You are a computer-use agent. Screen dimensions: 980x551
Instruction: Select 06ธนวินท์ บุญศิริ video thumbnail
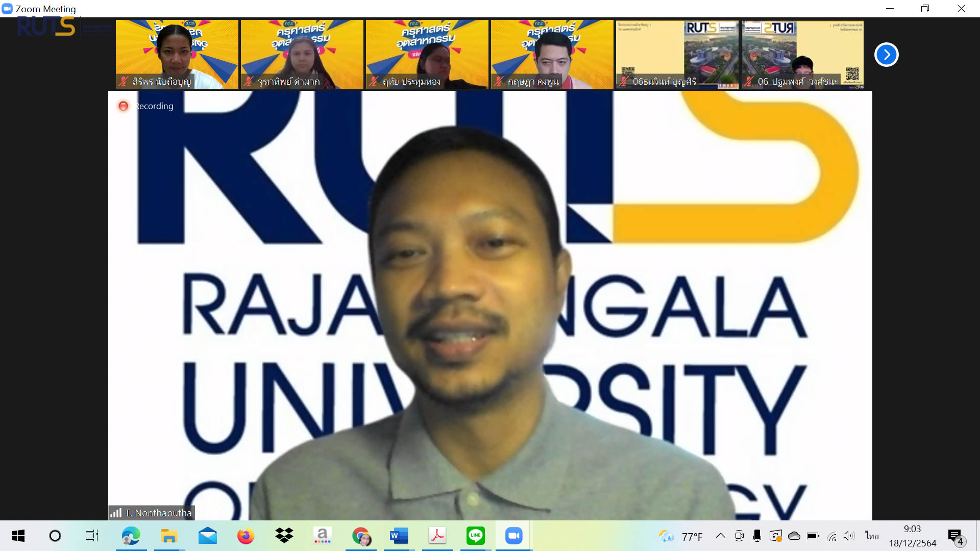(677, 54)
